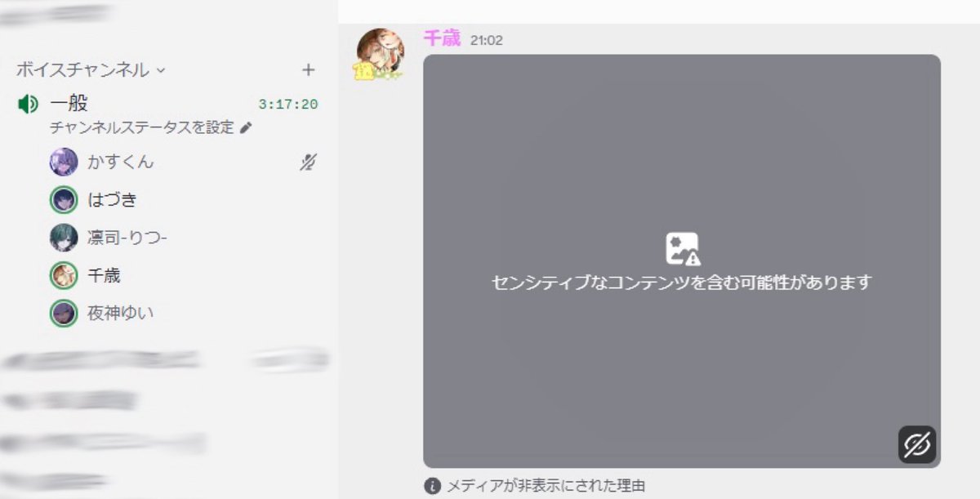Add a new voice channel with plus icon
This screenshot has height=499, width=980.
pyautogui.click(x=308, y=70)
